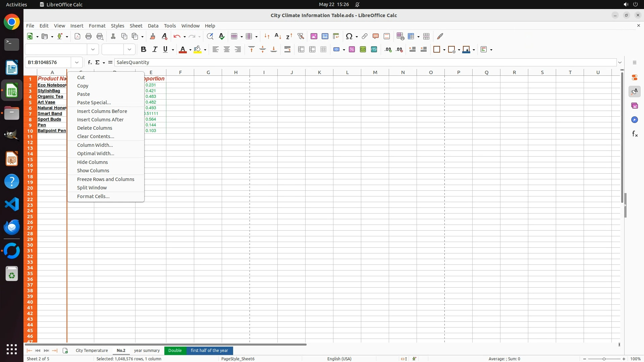Image resolution: width=644 pixels, height=362 pixels.
Task: Click the Format as Percent icon
Action: click(x=352, y=50)
